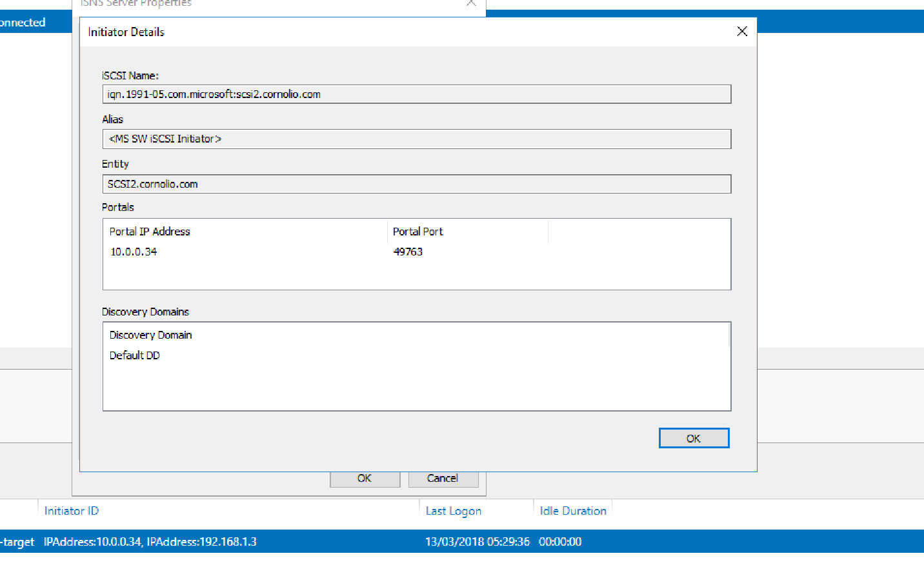Select the Portal Port column header
Screen dimensions: 924x587
[x=417, y=231]
